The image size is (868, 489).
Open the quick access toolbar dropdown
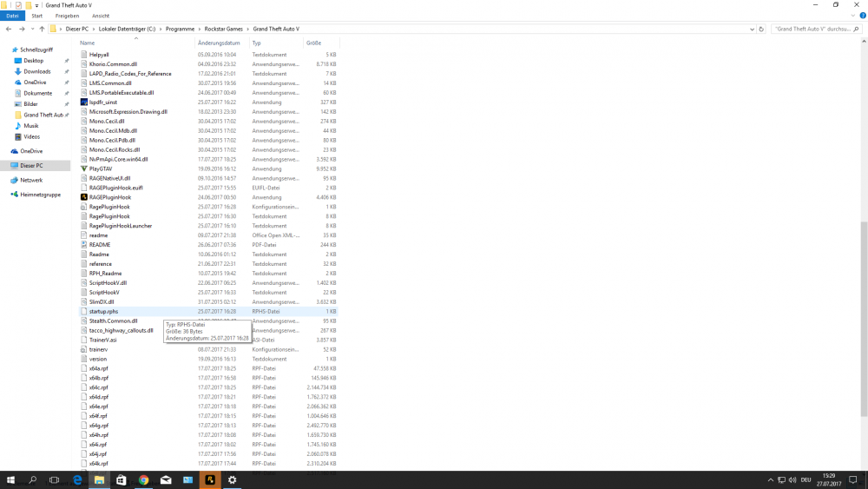36,5
